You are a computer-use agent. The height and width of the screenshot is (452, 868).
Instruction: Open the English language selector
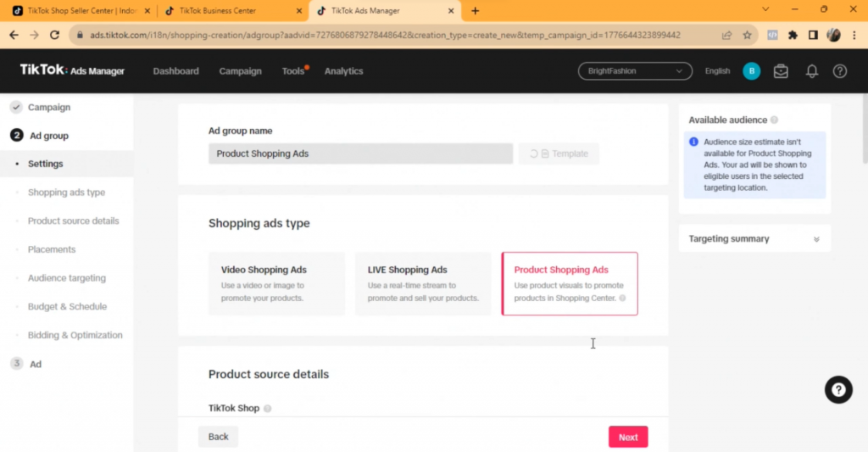[x=717, y=71]
